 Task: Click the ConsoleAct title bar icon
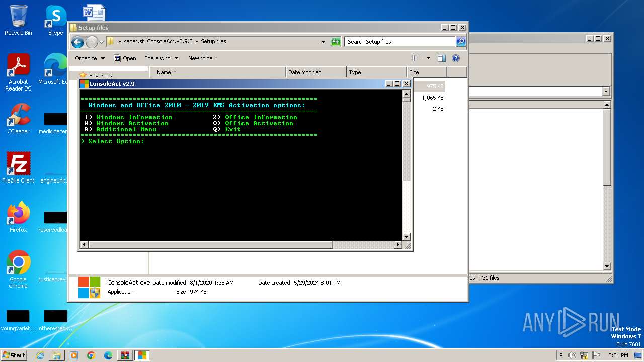point(85,84)
